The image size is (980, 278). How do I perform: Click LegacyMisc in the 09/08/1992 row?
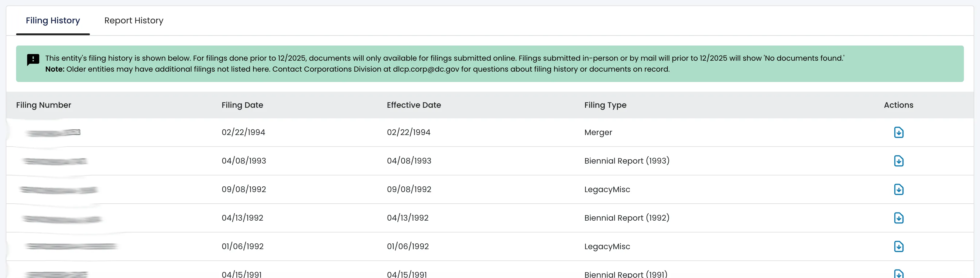[x=607, y=189]
